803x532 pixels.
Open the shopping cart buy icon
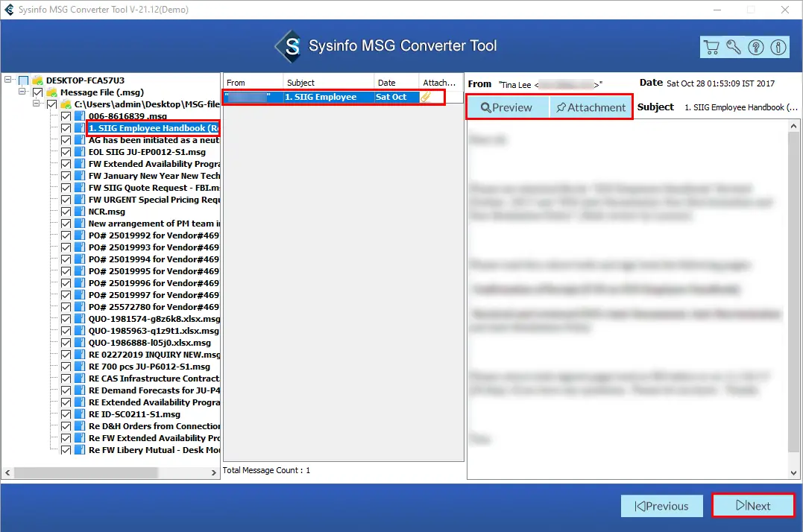tap(711, 48)
